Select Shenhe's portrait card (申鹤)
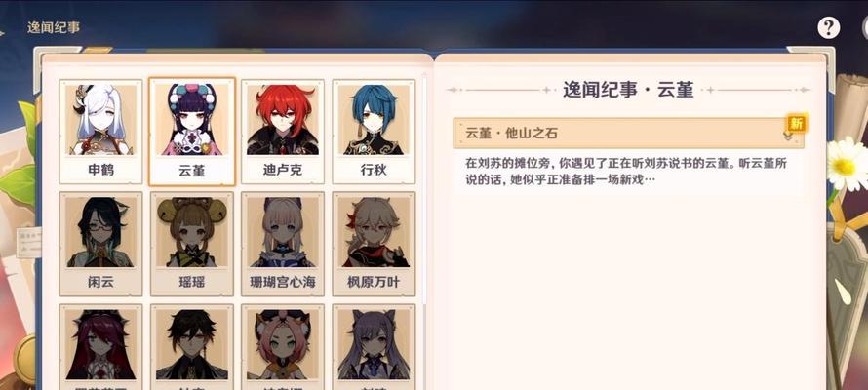Image resolution: width=868 pixels, height=390 pixels. (100, 132)
